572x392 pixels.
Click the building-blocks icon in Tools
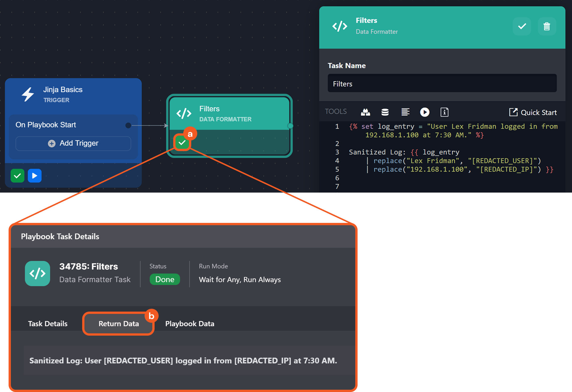pos(365,112)
